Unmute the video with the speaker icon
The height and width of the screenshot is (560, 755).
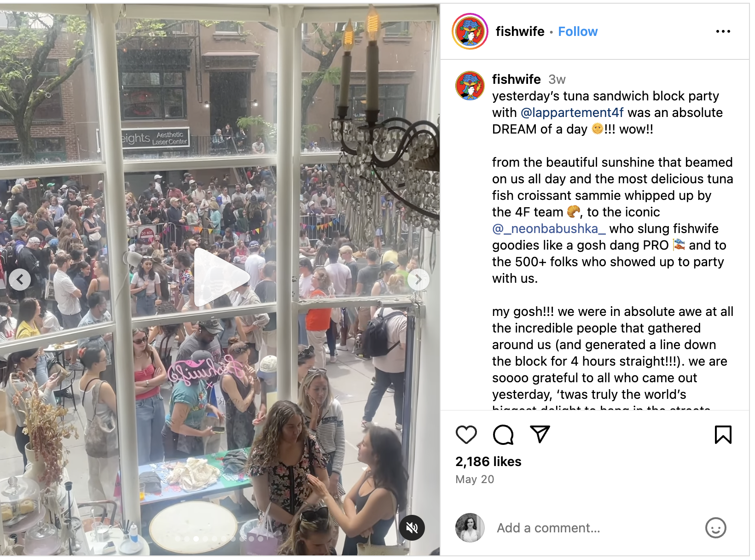412,527
